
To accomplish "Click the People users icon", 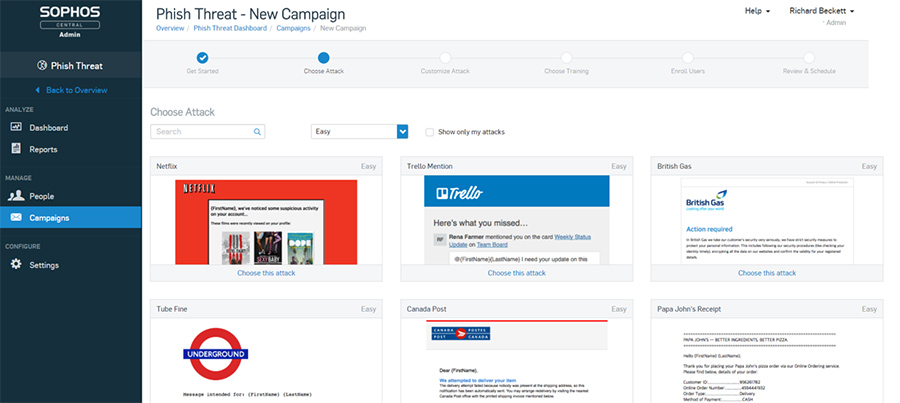I will click(16, 196).
